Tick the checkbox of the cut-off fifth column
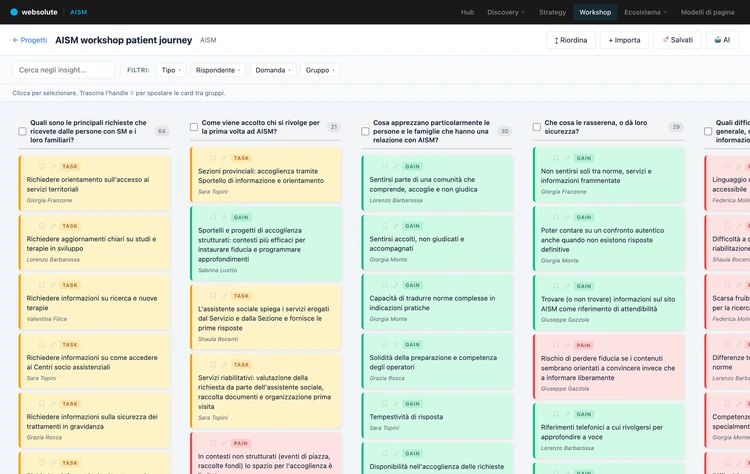Image resolution: width=750 pixels, height=474 pixels. coord(708,131)
